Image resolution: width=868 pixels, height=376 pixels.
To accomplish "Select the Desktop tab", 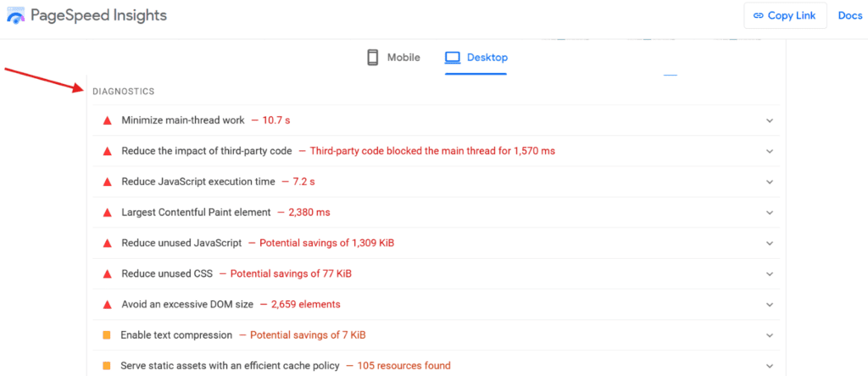I will click(476, 58).
